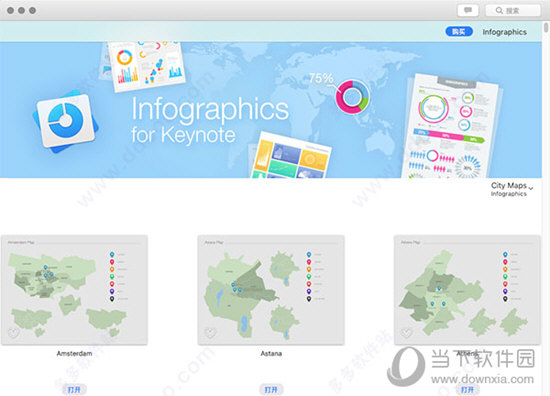
Task: Click the Infographics app icon in banner
Action: pyautogui.click(x=66, y=121)
